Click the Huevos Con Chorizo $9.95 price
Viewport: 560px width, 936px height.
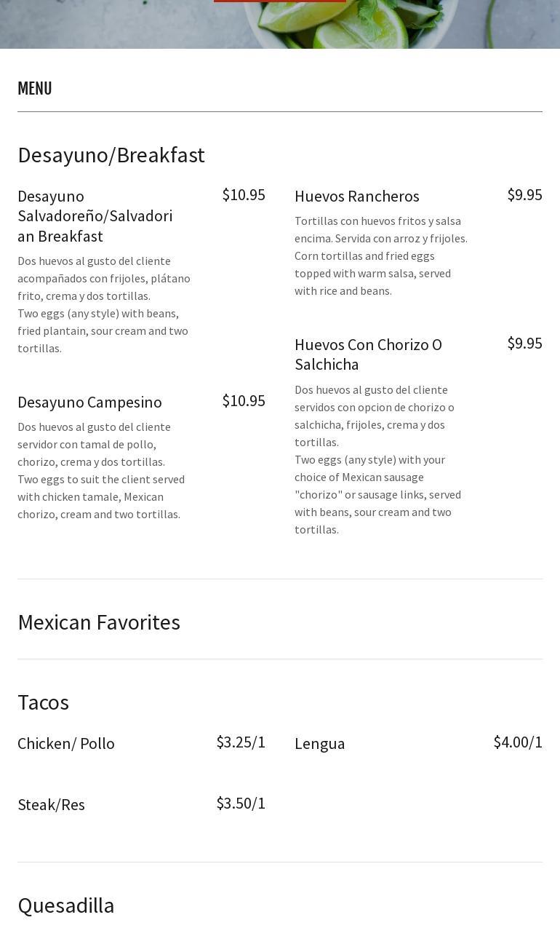[x=524, y=344]
